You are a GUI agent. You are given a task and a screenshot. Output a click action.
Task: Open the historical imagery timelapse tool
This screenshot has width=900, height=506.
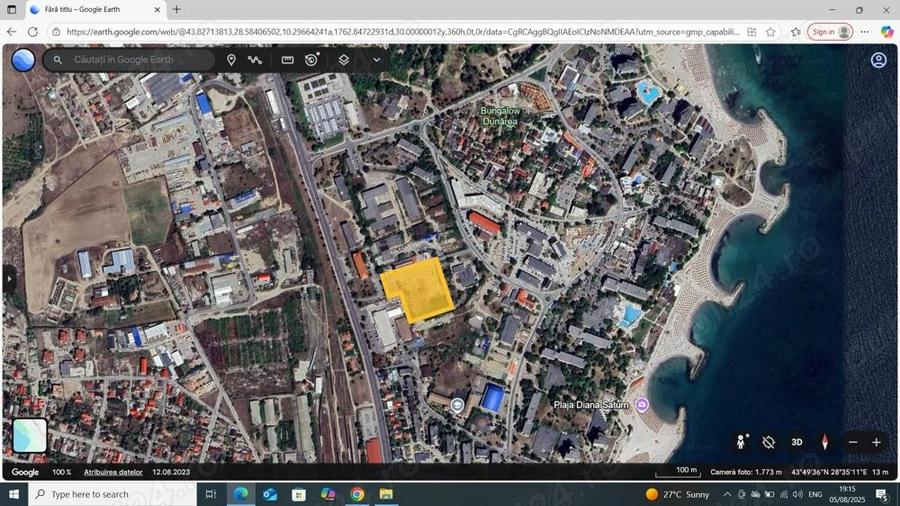[312, 60]
